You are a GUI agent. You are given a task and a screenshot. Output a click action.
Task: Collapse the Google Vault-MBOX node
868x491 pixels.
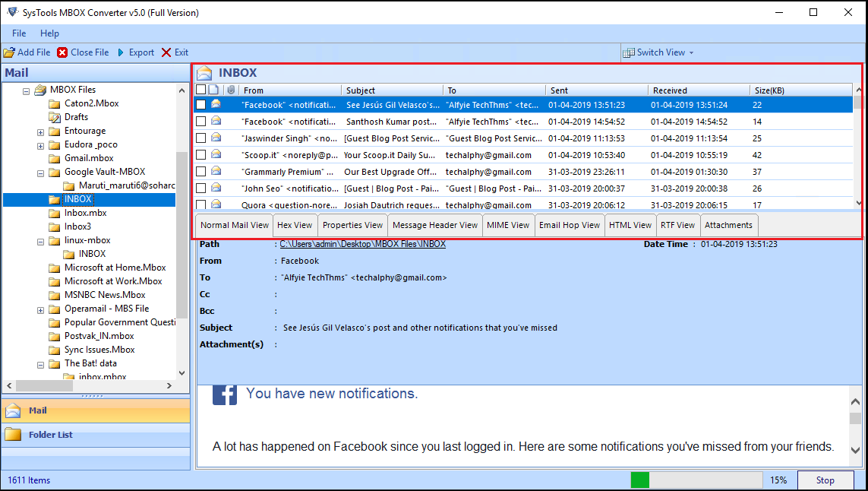(x=40, y=173)
